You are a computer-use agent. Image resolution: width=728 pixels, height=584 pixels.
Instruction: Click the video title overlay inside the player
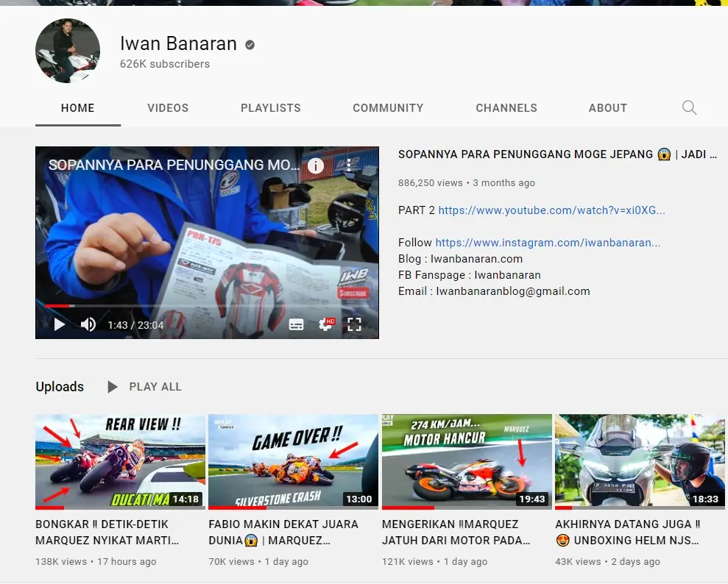click(174, 165)
